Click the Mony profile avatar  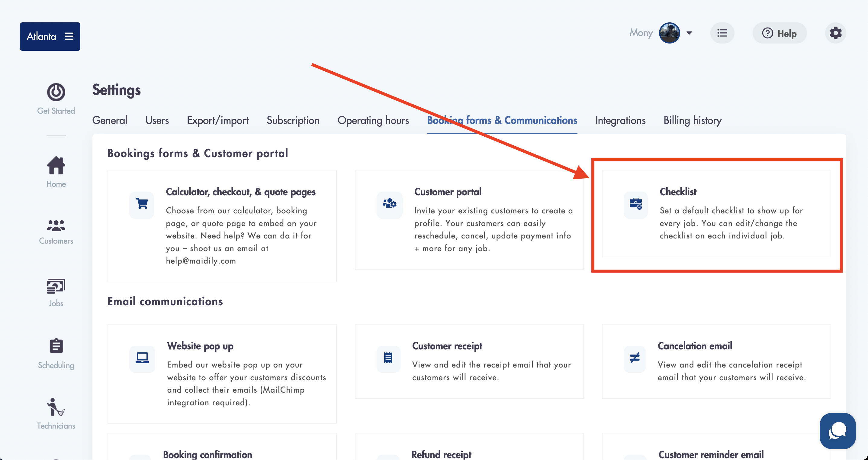click(669, 33)
